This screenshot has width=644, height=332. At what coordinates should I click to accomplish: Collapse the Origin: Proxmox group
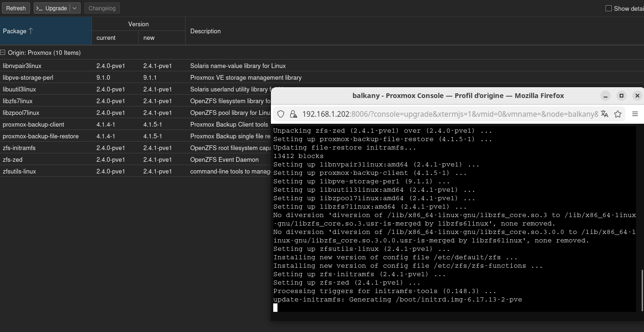point(3,53)
